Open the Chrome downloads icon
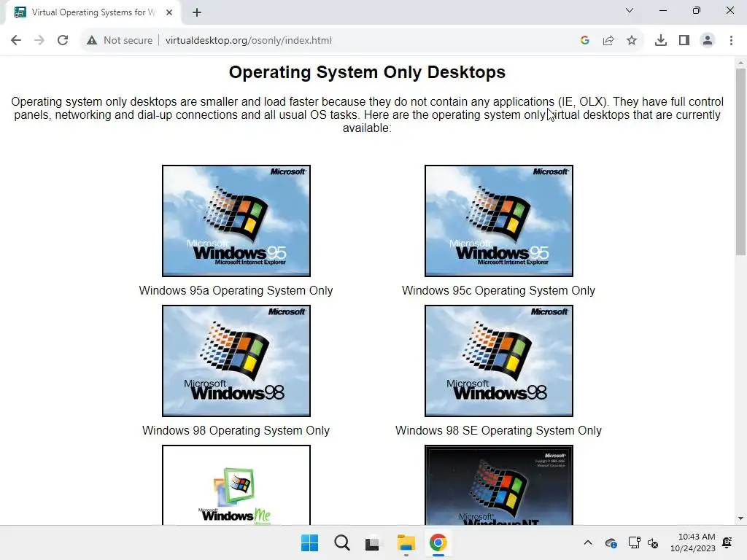Screen dimensions: 747x560 [x=661, y=41]
